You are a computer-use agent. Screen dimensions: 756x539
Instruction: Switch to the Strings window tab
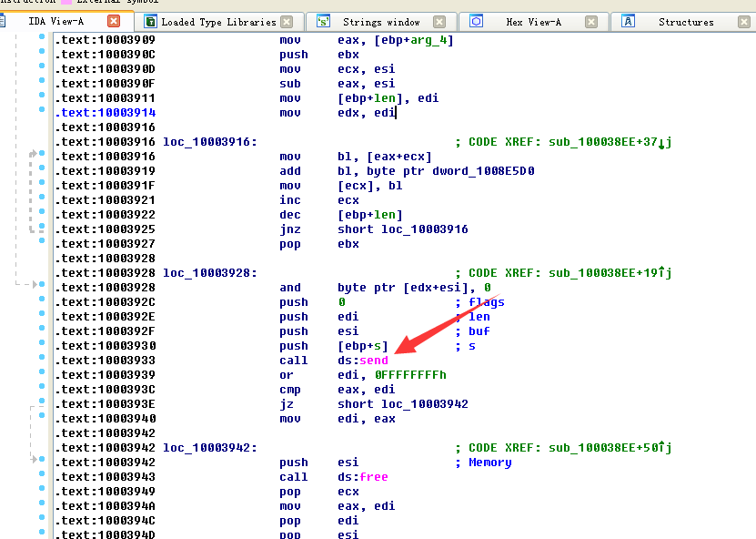tap(381, 22)
